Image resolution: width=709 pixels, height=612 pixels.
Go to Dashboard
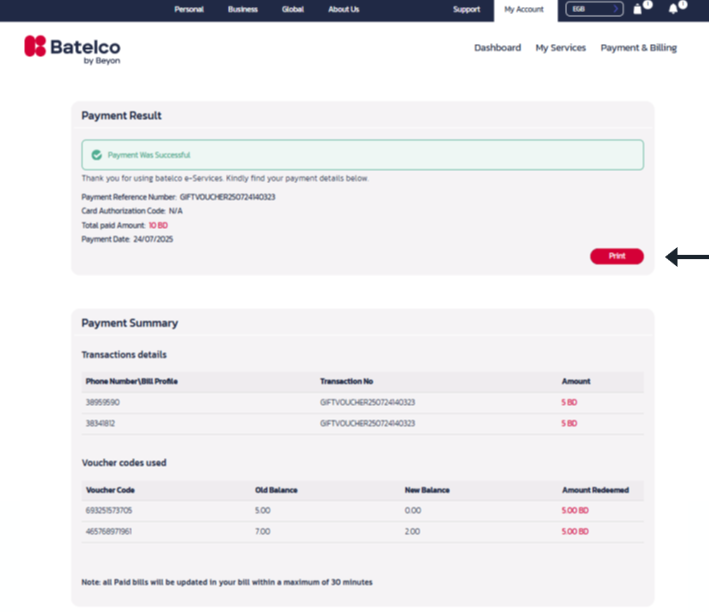tap(497, 48)
